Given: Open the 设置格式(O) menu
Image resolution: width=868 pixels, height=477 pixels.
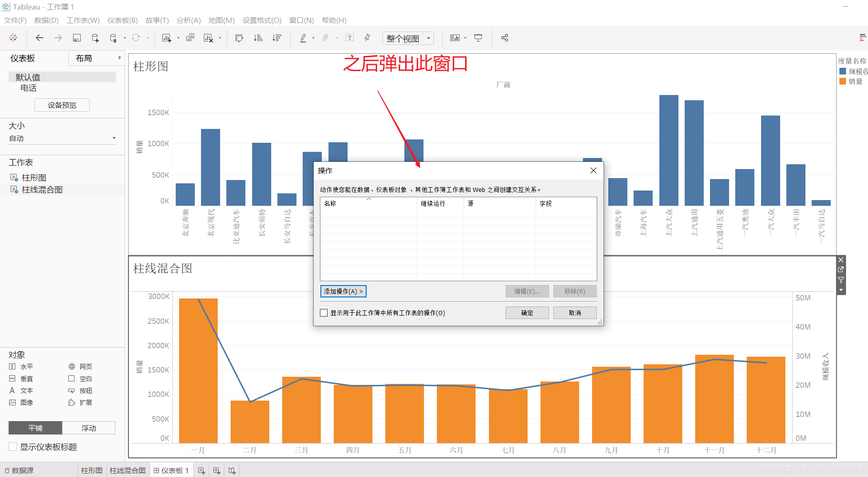Looking at the screenshot, I should [x=262, y=20].
